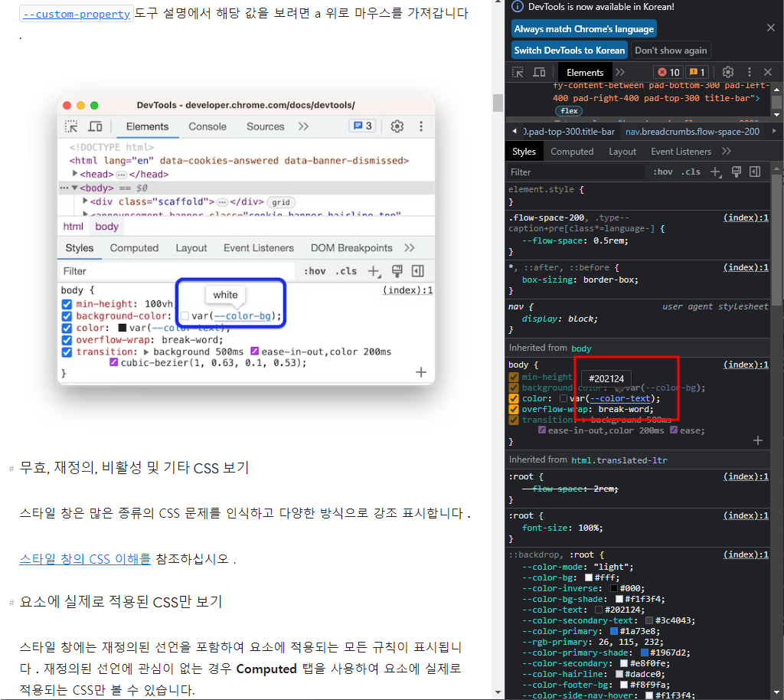Open swatch for --color-inverse #000
This screenshot has height=700, width=784.
click(x=614, y=588)
